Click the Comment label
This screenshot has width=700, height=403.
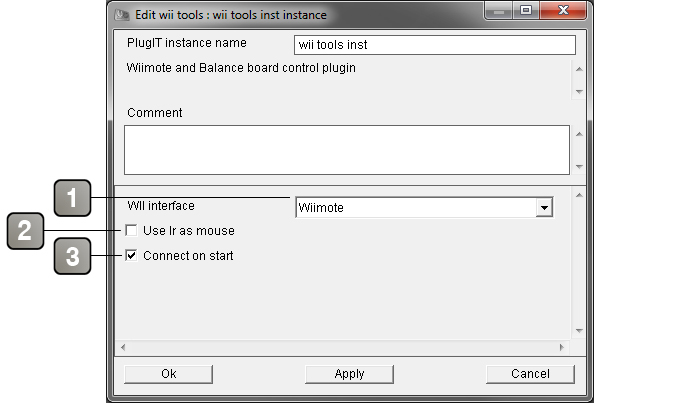pyautogui.click(x=154, y=113)
